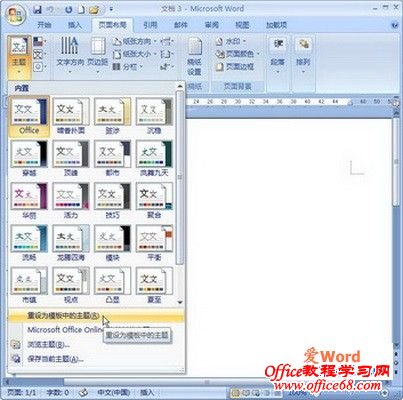The width and height of the screenshot is (403, 400).
Task: Click the 页面: 1/1 status bar entry
Action: pos(22,393)
